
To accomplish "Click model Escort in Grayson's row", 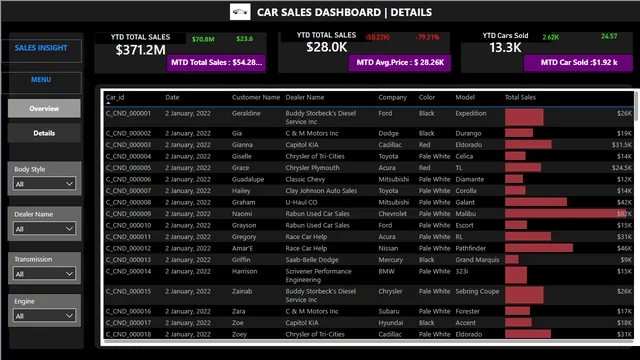I will coord(464,225).
